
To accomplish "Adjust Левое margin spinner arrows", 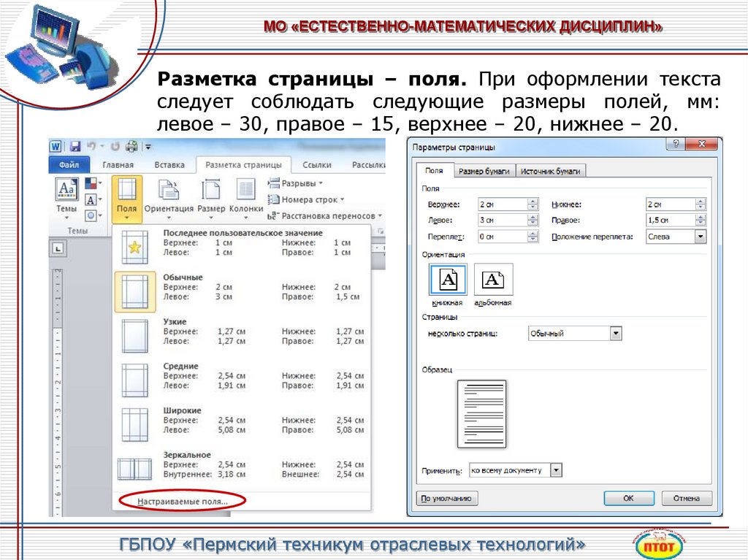I will pos(533,220).
